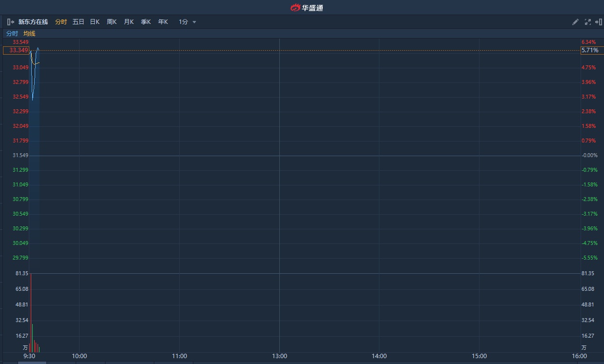Click the tallest volume bar at 9:30
This screenshot has width=604, height=364.
point(31,312)
